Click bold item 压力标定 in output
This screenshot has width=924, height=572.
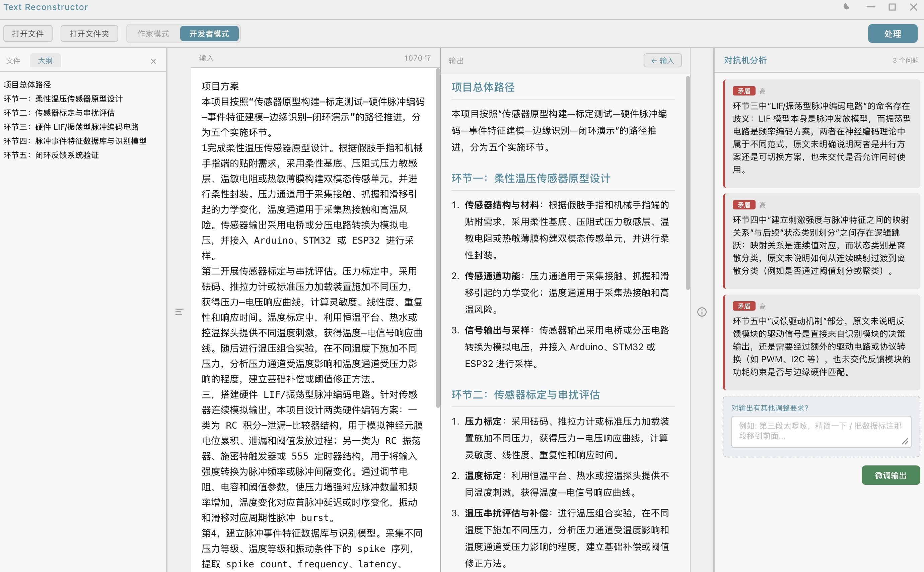pos(483,421)
